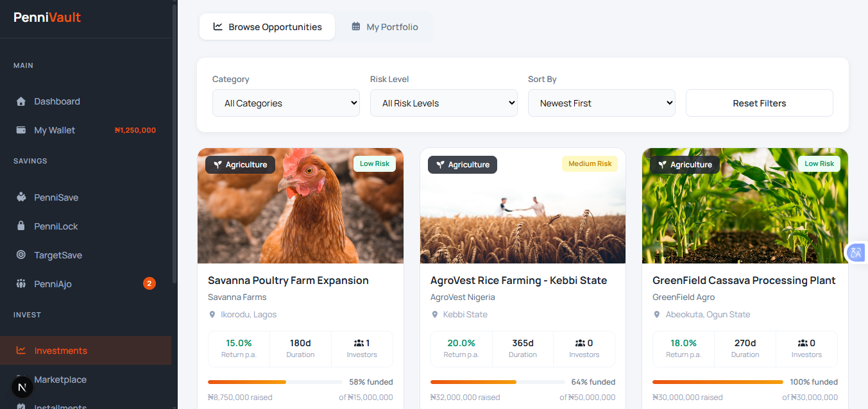Expand the Risk Level dropdown
Screen dimensions: 868x409
point(443,103)
